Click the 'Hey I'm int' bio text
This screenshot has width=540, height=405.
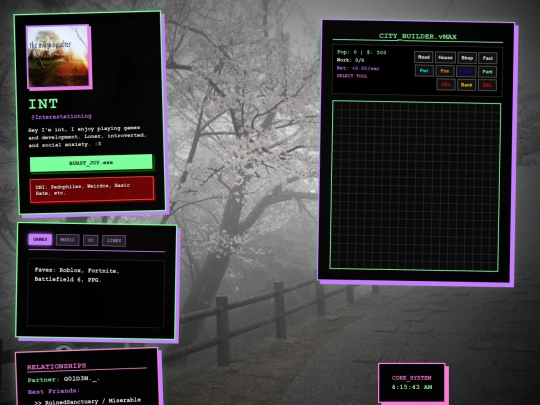click(87, 136)
